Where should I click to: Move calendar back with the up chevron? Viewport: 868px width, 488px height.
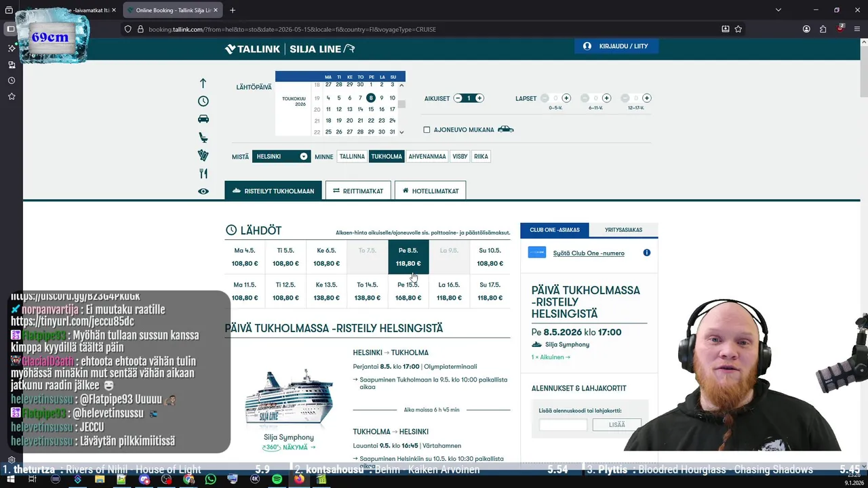click(x=401, y=85)
